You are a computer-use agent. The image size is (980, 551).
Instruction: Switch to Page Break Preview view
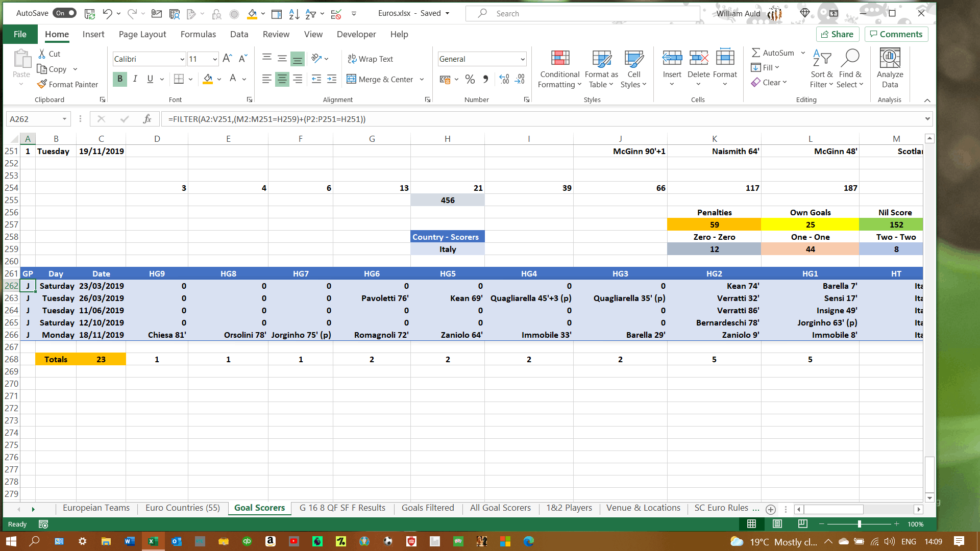(802, 524)
